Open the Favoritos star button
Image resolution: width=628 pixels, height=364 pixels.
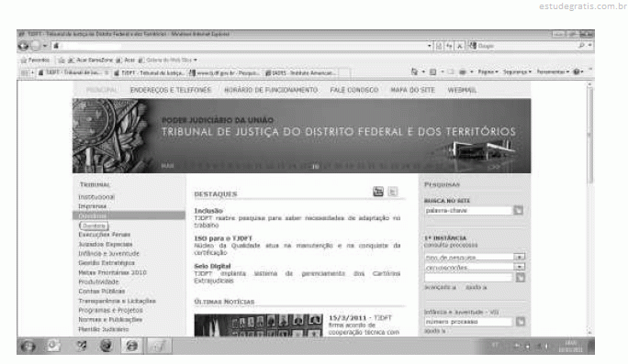pos(35,60)
